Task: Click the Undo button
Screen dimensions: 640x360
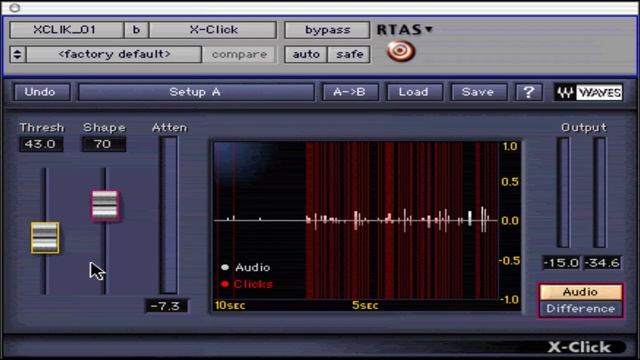Action: [42, 92]
